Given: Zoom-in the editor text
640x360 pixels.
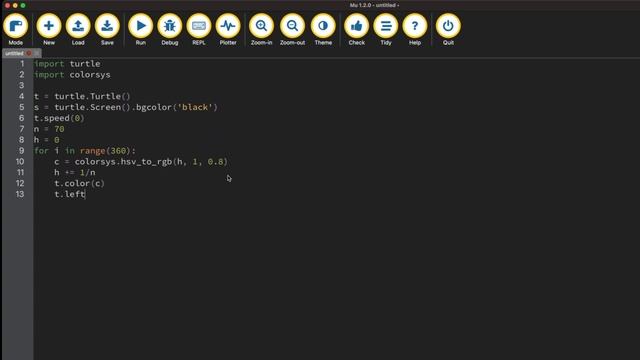Looking at the screenshot, I should 261,29.
